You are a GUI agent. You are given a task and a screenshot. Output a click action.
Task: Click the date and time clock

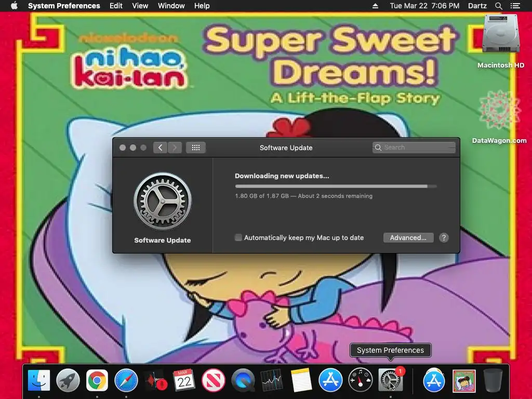pyautogui.click(x=424, y=6)
